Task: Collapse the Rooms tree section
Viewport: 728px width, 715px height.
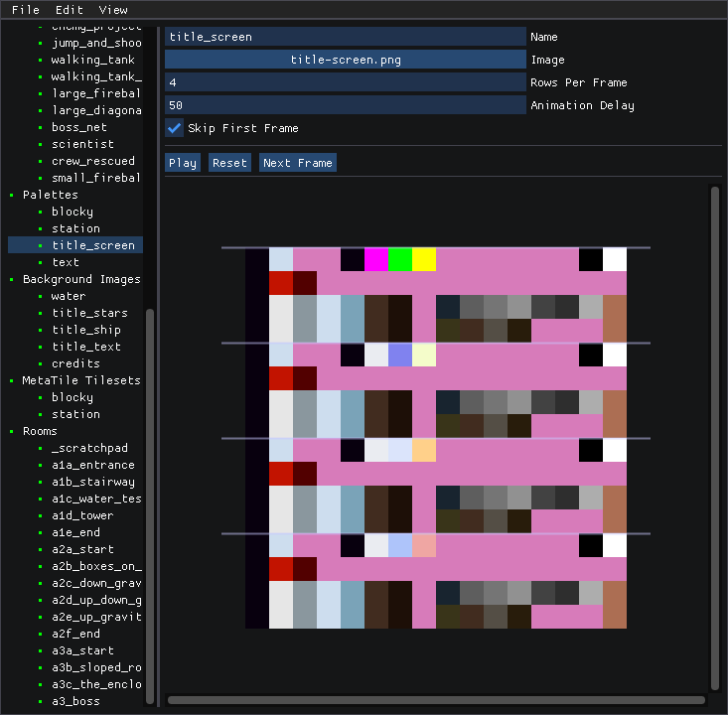Action: tap(40, 431)
